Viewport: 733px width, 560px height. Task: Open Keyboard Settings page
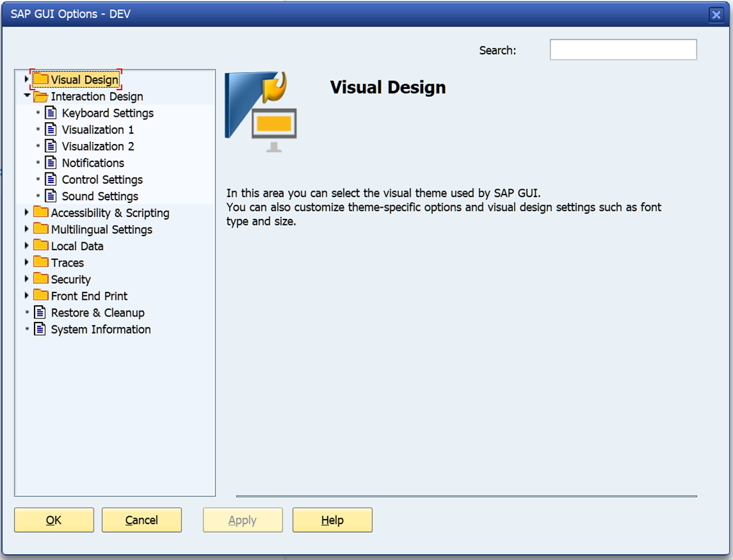click(x=107, y=113)
